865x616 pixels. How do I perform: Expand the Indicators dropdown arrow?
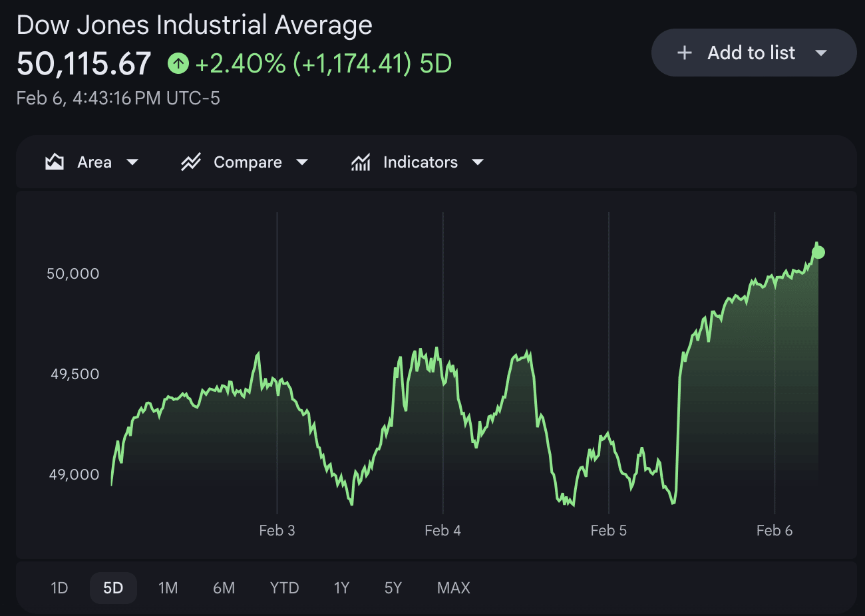[478, 162]
